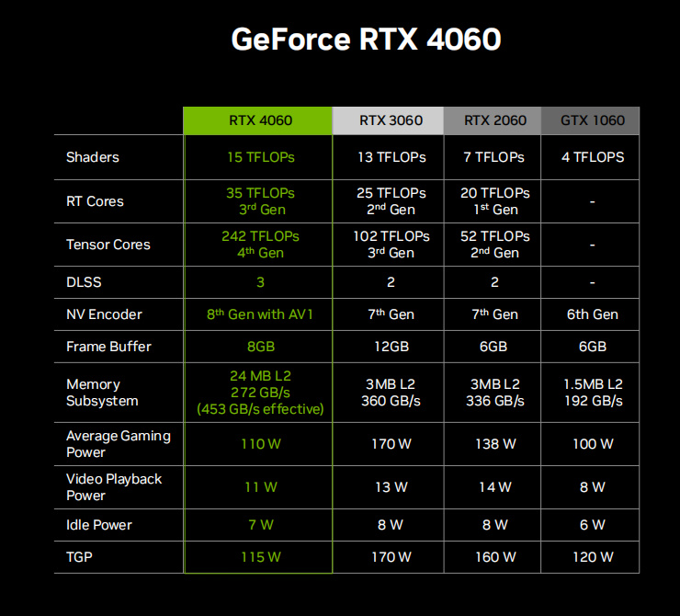Select the RTX 3060 column header

pos(389,120)
